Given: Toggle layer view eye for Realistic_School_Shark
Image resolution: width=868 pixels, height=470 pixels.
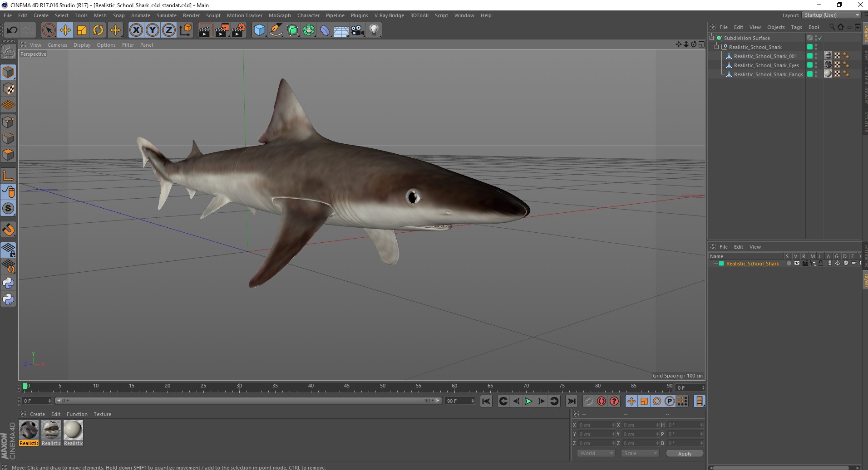Looking at the screenshot, I should click(797, 264).
